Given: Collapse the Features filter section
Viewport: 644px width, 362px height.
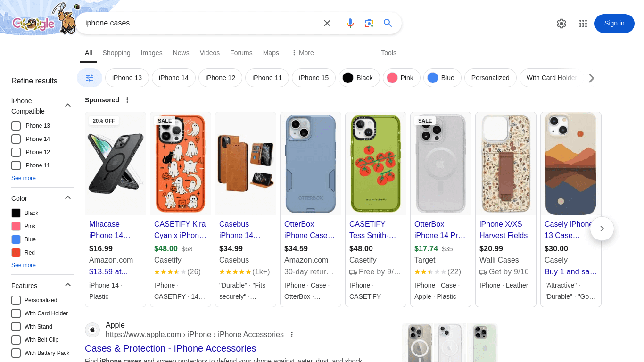Looking at the screenshot, I should click(x=68, y=285).
